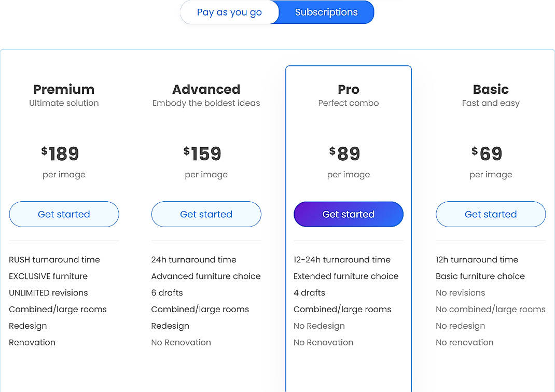Screen dimensions: 555x392
Task: Click the 12h turnaround time feature under Basic
Action: coord(477,259)
